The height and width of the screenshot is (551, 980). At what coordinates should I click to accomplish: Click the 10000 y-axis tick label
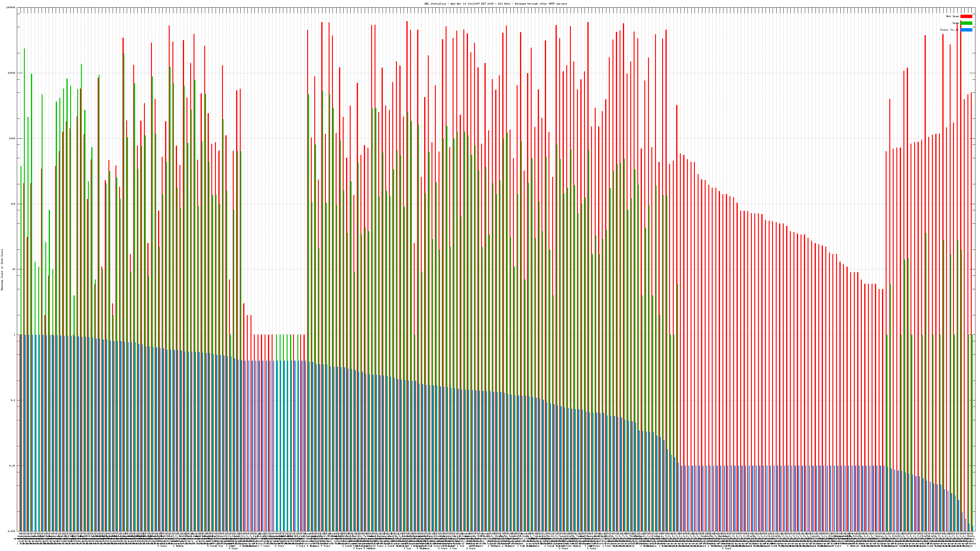click(12, 73)
